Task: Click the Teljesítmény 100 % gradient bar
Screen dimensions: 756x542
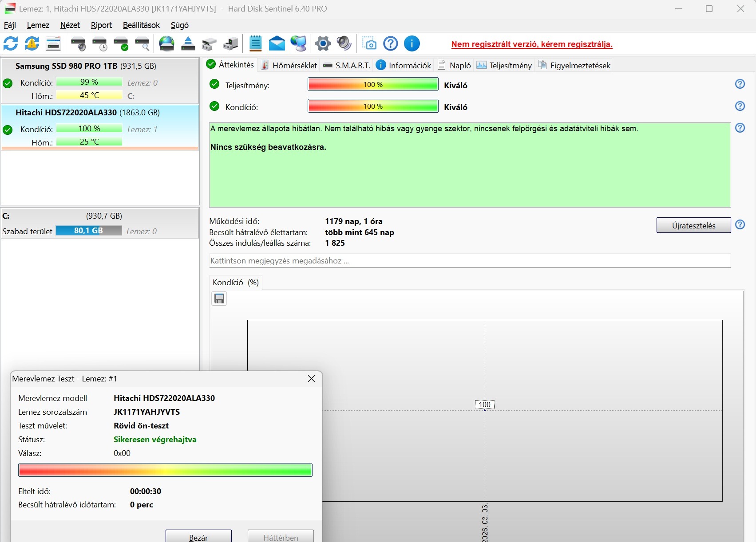Action: point(373,84)
